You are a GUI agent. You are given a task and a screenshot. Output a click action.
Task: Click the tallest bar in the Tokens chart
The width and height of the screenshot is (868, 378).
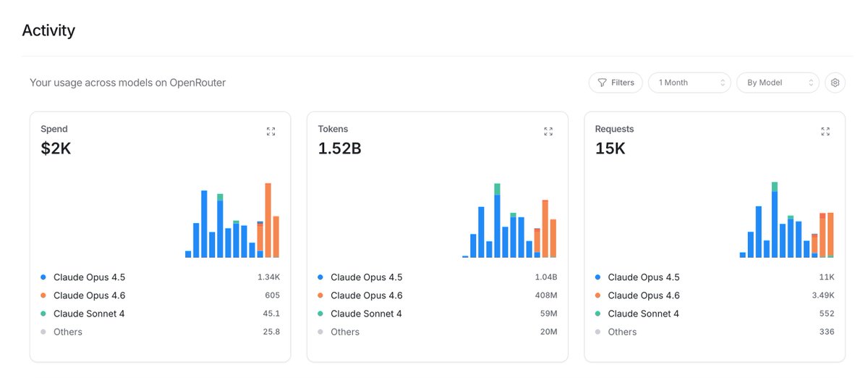point(497,221)
